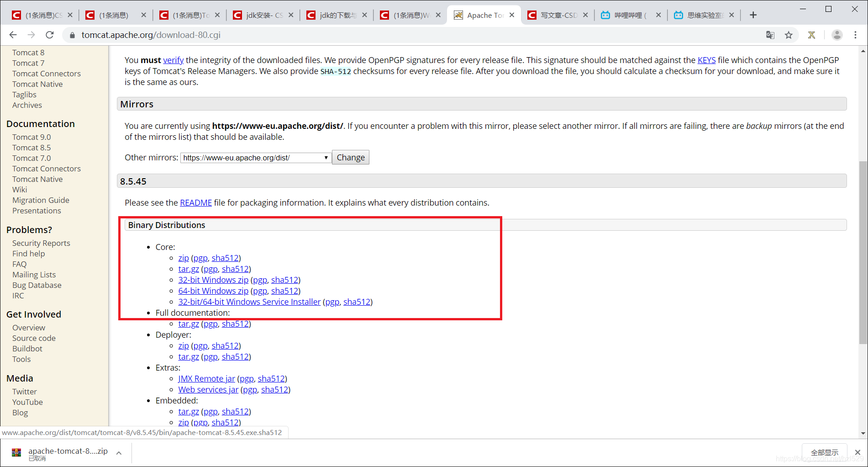Click the page vertical scrollbar

coord(863,252)
